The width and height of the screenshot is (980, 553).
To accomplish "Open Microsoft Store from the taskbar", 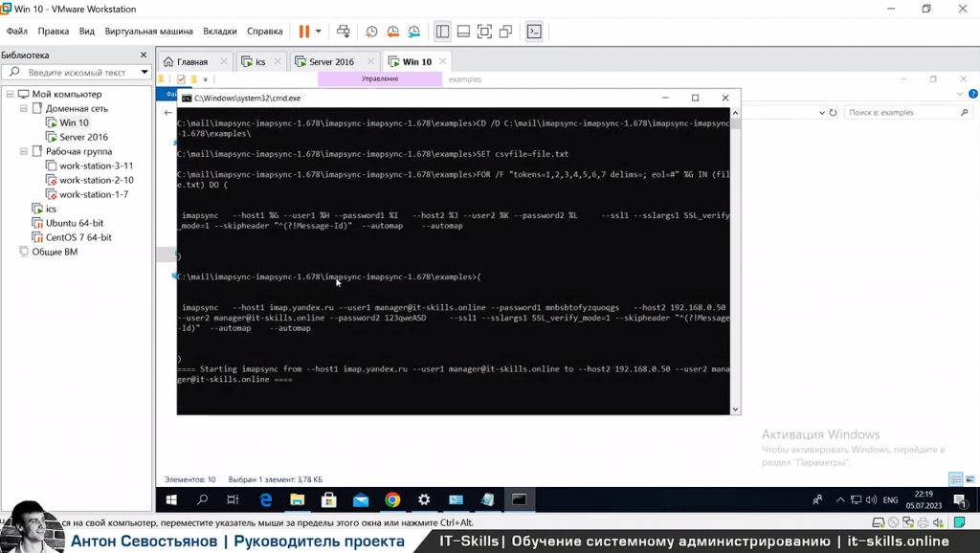I will click(x=329, y=499).
